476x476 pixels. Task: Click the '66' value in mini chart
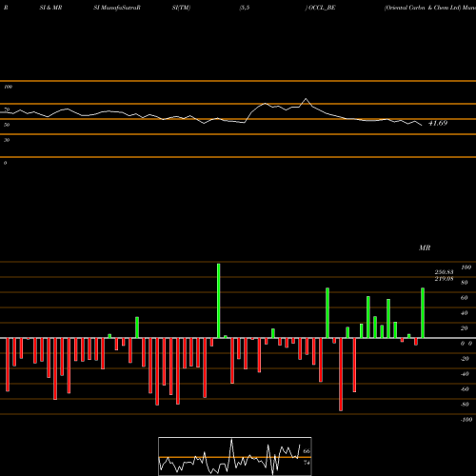[307, 451]
